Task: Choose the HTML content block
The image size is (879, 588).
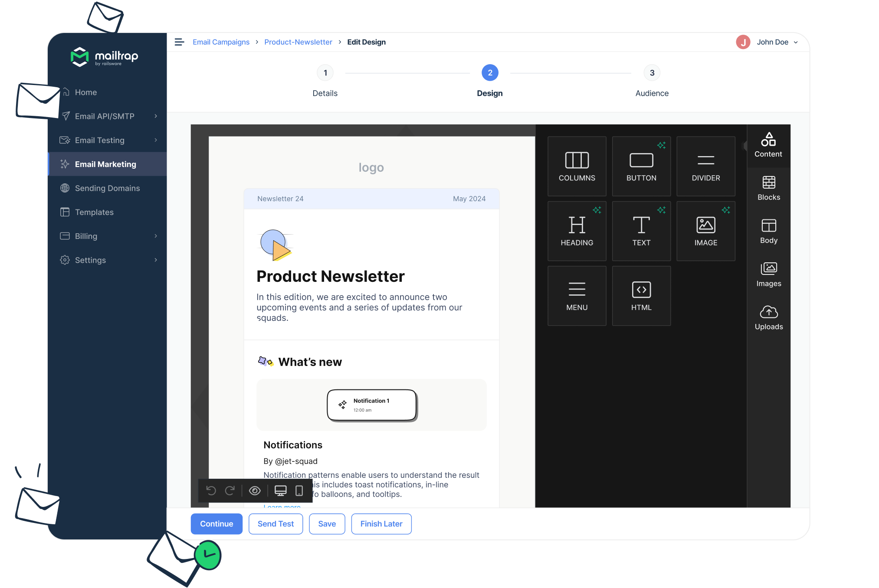Action: tap(641, 296)
